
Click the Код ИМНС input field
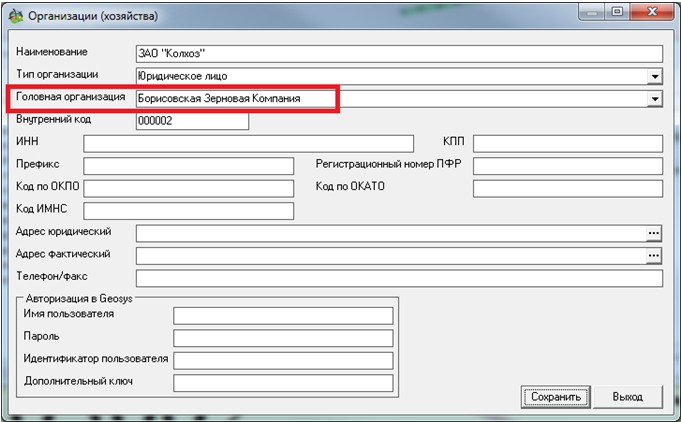tap(188, 210)
